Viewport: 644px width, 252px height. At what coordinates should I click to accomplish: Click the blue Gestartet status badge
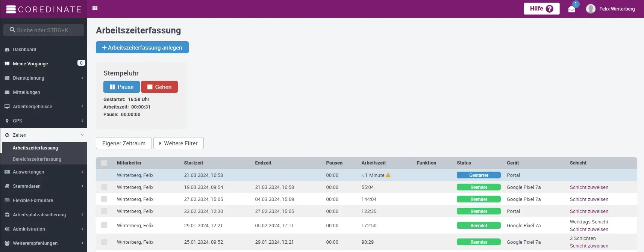(x=478, y=175)
